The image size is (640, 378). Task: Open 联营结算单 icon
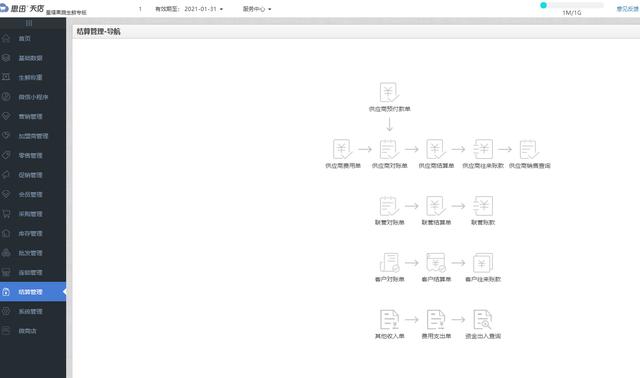[x=436, y=206]
